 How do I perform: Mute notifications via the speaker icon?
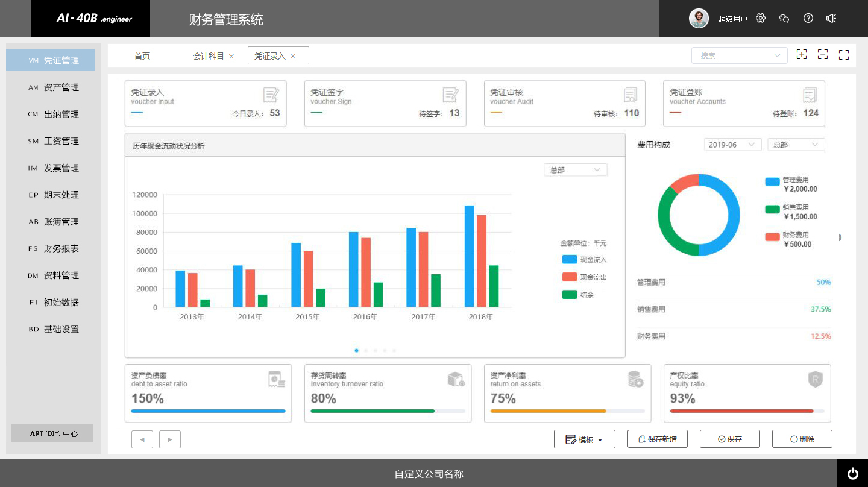click(831, 18)
